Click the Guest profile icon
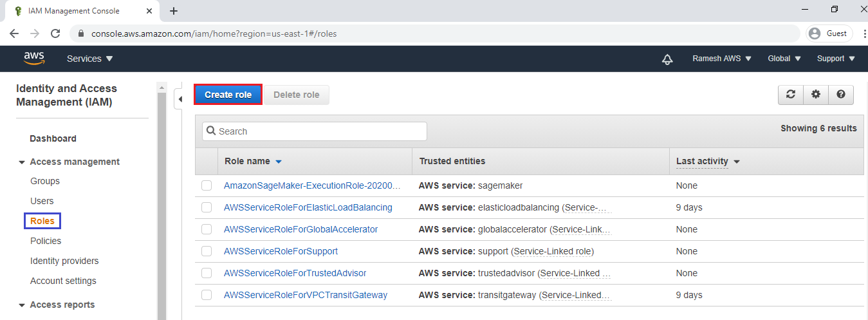The image size is (868, 320). click(830, 33)
